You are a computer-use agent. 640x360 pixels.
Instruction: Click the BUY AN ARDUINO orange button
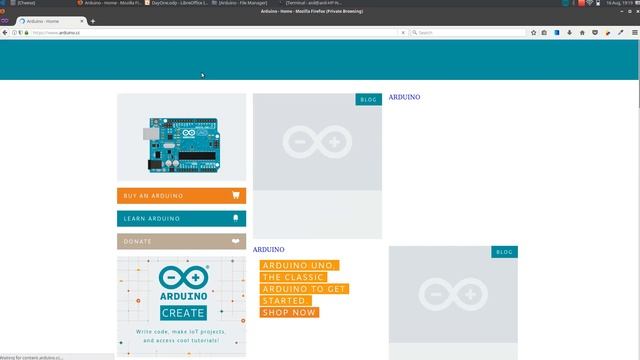coord(182,196)
